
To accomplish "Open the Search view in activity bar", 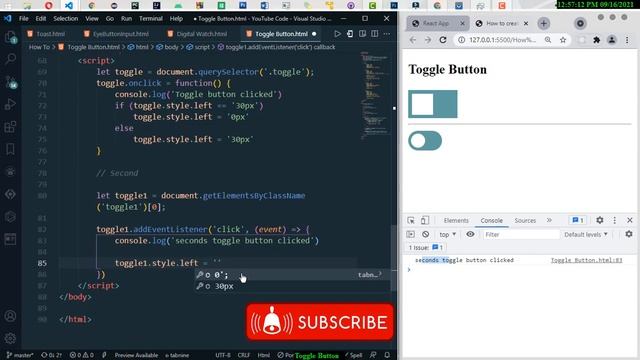I will coord(10,59).
